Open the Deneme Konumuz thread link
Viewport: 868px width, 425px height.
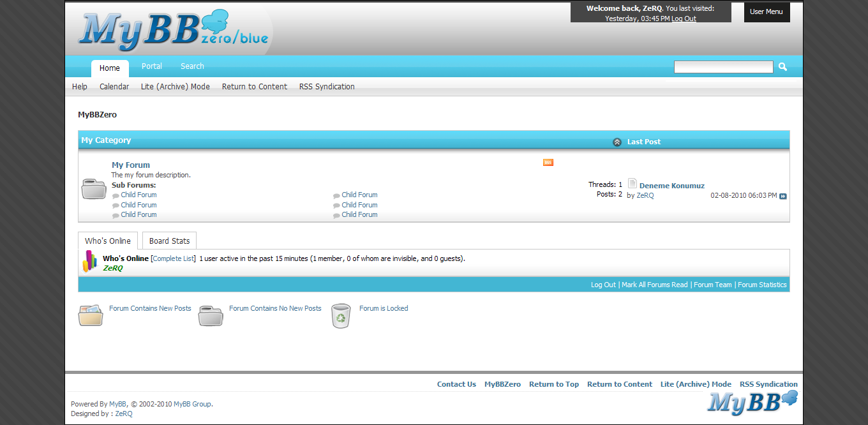pos(671,186)
